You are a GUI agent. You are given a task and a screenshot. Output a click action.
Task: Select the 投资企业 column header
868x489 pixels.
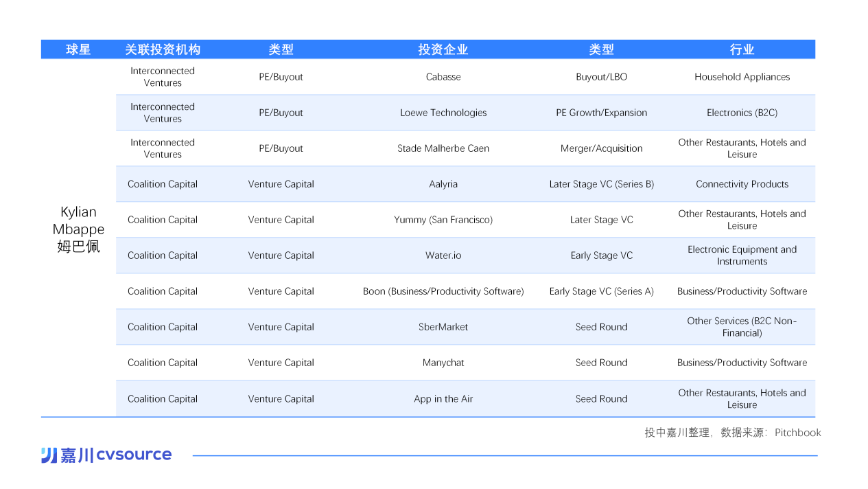point(443,49)
